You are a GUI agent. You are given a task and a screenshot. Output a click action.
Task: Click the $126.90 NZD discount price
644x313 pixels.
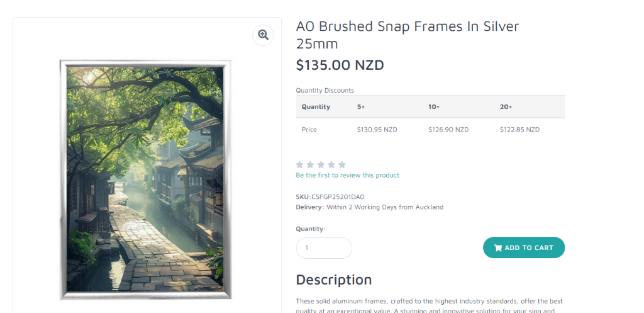click(448, 130)
